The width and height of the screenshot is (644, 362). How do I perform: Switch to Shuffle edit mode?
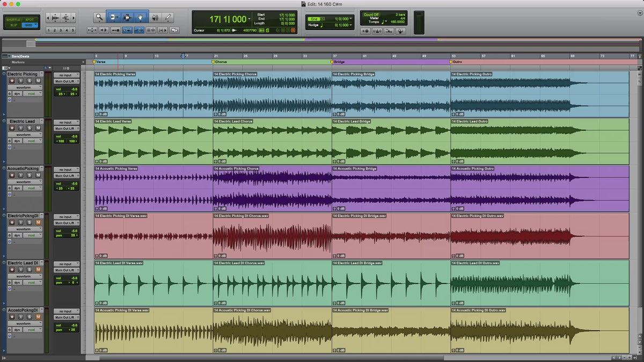pyautogui.click(x=13, y=19)
